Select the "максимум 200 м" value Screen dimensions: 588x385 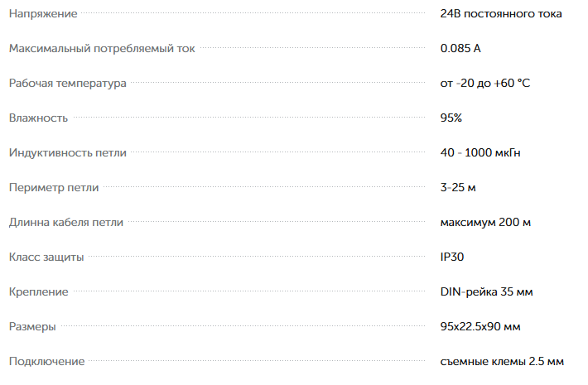pos(485,223)
